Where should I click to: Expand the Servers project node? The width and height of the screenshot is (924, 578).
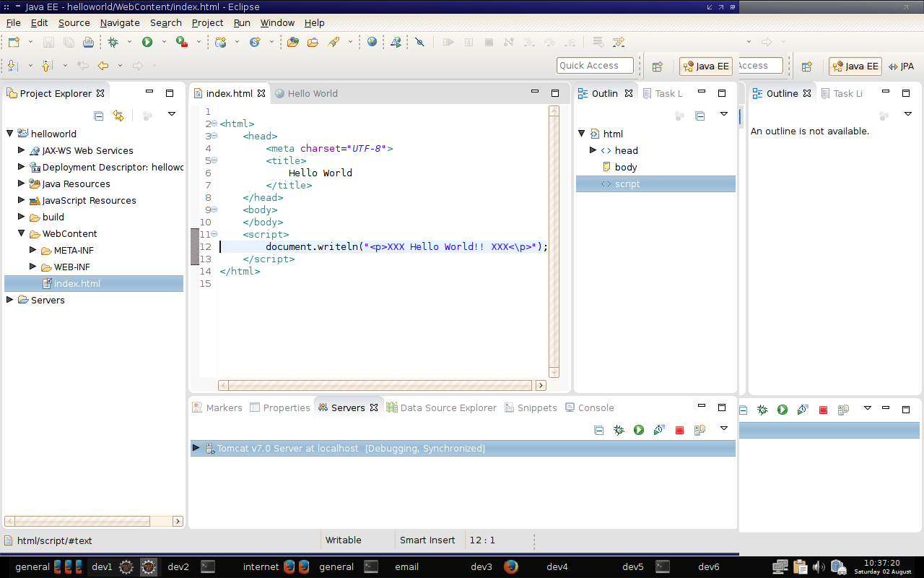[x=9, y=300]
